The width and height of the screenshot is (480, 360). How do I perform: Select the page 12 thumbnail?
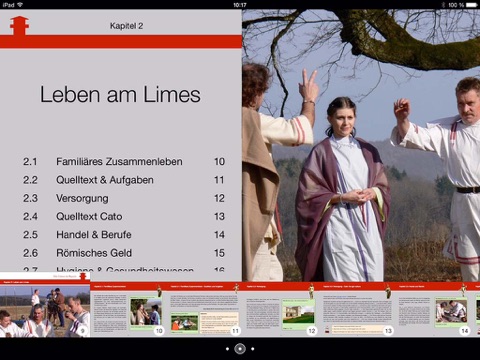(281, 310)
